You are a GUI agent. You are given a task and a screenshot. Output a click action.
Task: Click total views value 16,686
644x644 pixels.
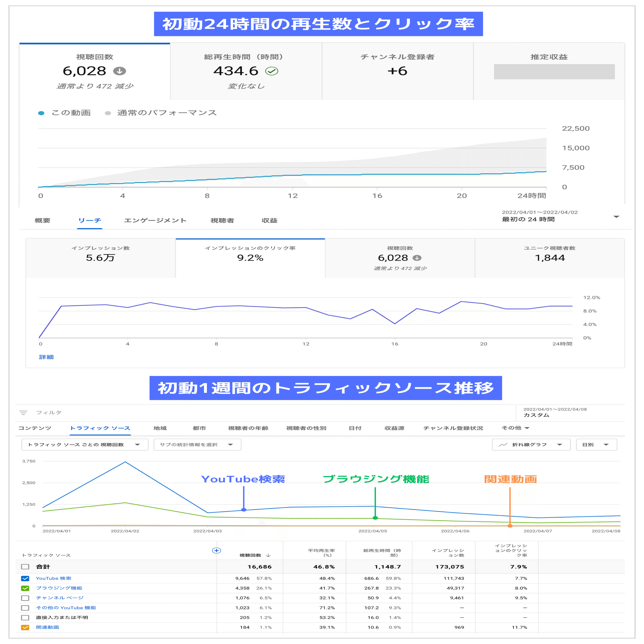(x=260, y=567)
